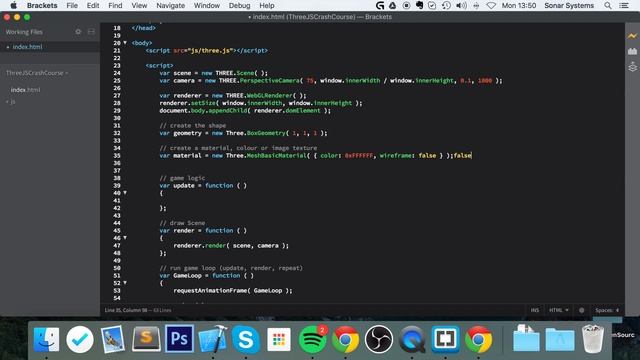Toggle INS insert/overwrite mode
The height and width of the screenshot is (360, 640).
pyautogui.click(x=535, y=310)
